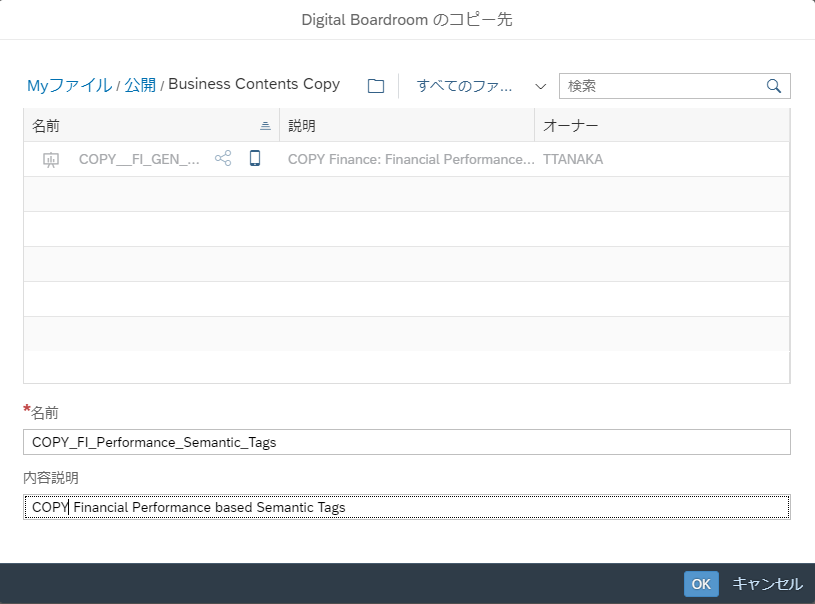This screenshot has height=604, width=815.
Task: Click the ascending sort icon in 名前 column
Action: (x=265, y=126)
